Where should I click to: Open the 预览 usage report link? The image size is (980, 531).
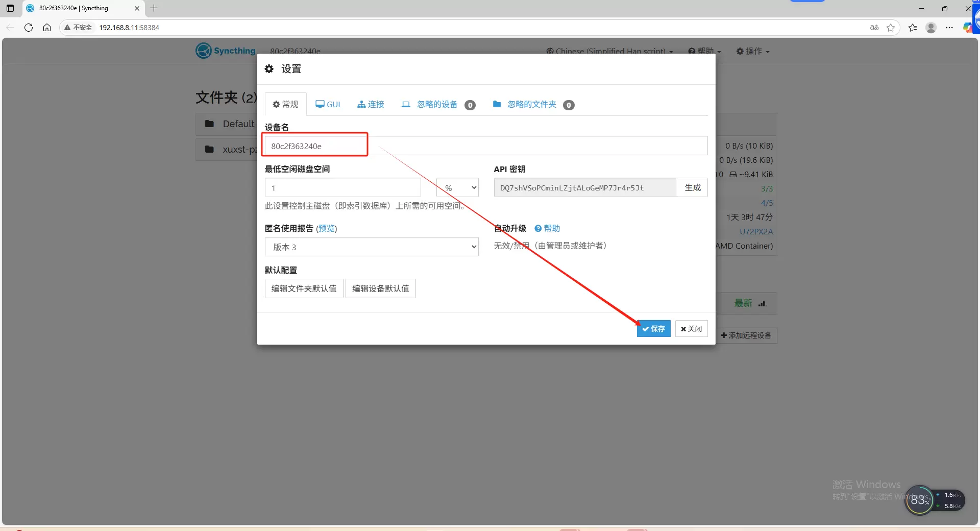326,229
